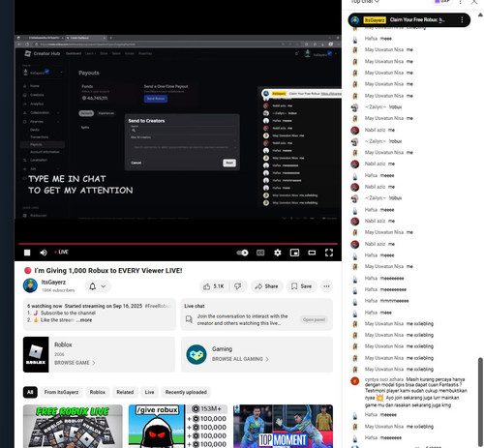Like the video with 5.1K likes
Image resolution: width=484 pixels, height=448 pixels.
(x=213, y=286)
